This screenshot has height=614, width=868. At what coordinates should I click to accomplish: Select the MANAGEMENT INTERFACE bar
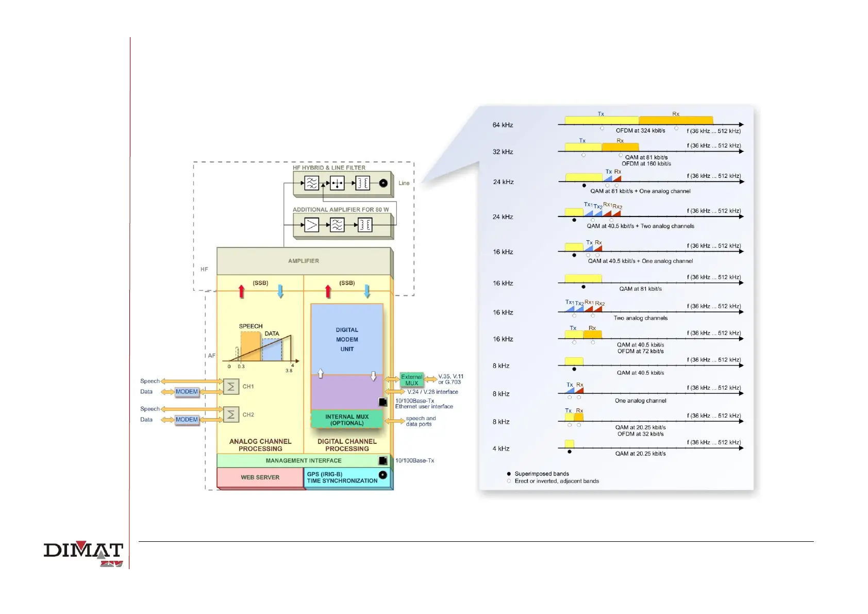[x=304, y=460]
